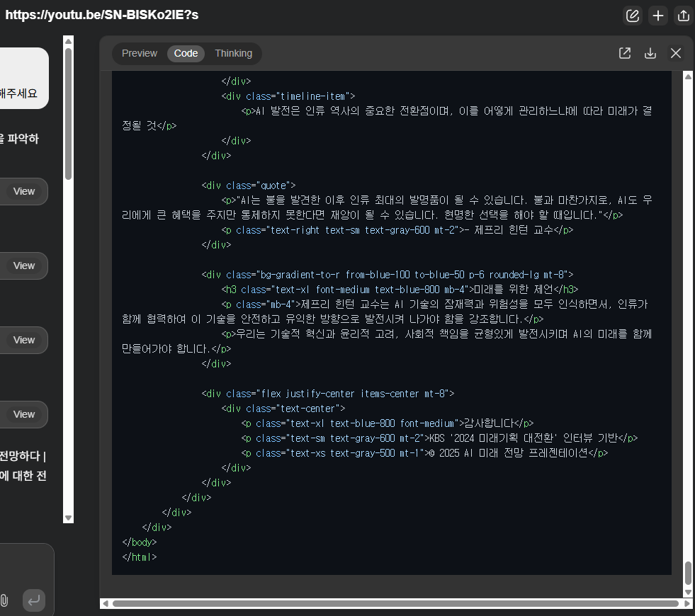This screenshot has height=616, width=695.
Task: Click chat scrollbar down arrow
Action: tap(68, 518)
